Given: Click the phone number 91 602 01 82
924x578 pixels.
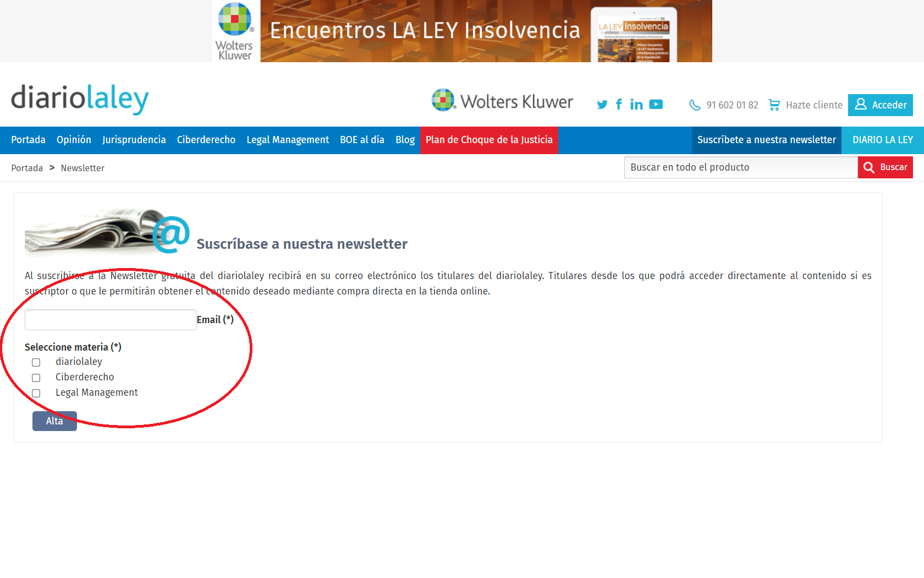Looking at the screenshot, I should tap(732, 105).
